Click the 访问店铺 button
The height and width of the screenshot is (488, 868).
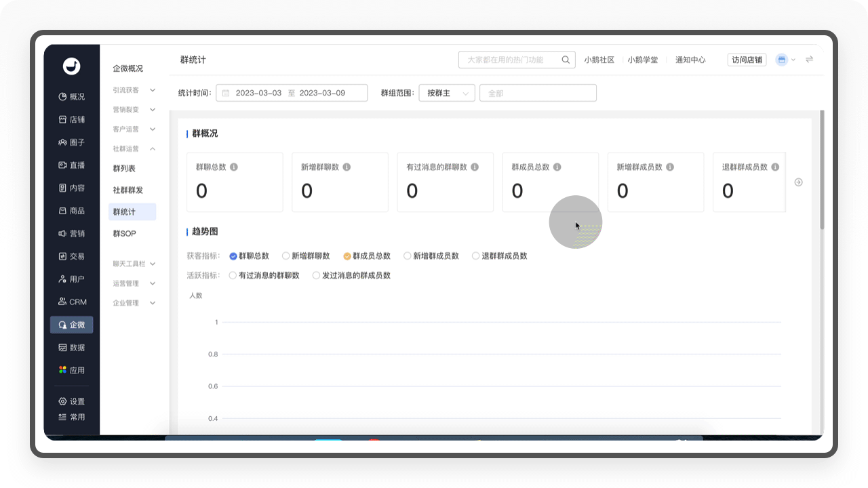[747, 60]
